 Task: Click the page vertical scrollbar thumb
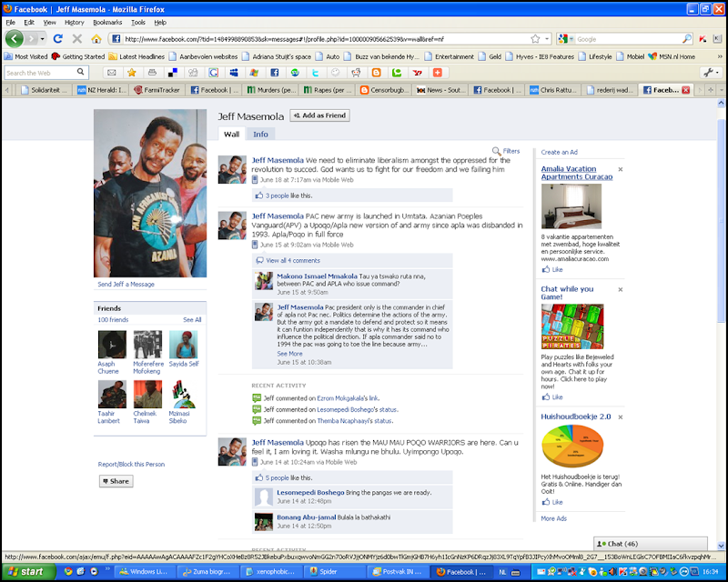[721, 214]
